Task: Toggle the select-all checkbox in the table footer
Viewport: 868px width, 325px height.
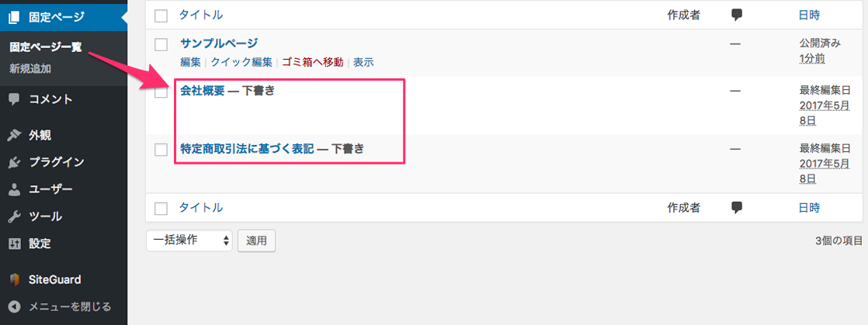Action: [161, 209]
